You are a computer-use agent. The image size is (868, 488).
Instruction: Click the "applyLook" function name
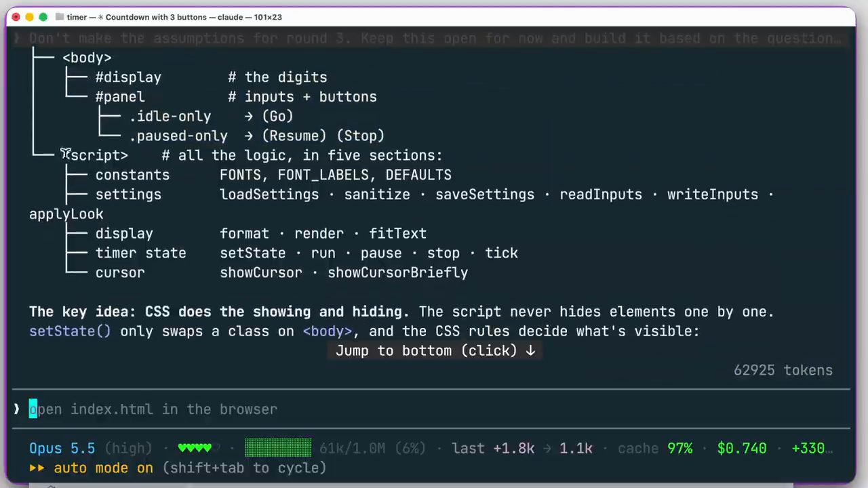(x=66, y=214)
